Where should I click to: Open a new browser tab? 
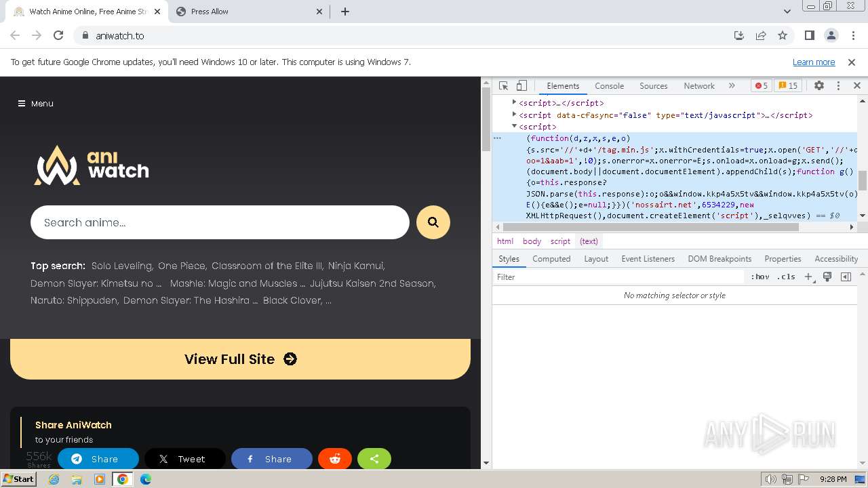pos(345,12)
